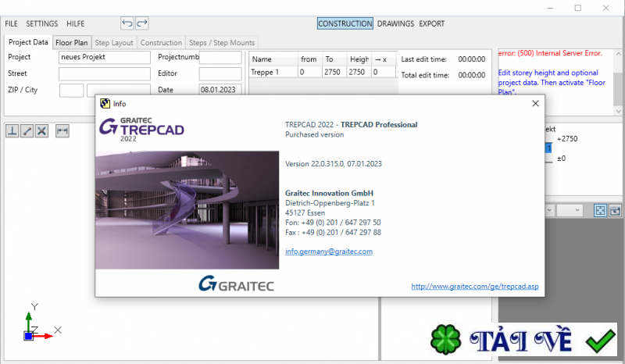This screenshot has width=625, height=364.
Task: Close the TREPCAD main window
Action: [x=606, y=8]
